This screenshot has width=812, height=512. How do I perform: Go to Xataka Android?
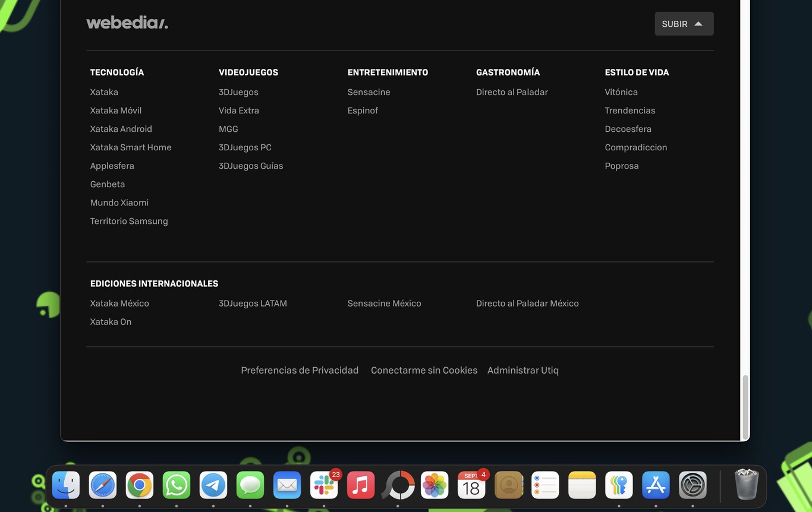pyautogui.click(x=121, y=129)
